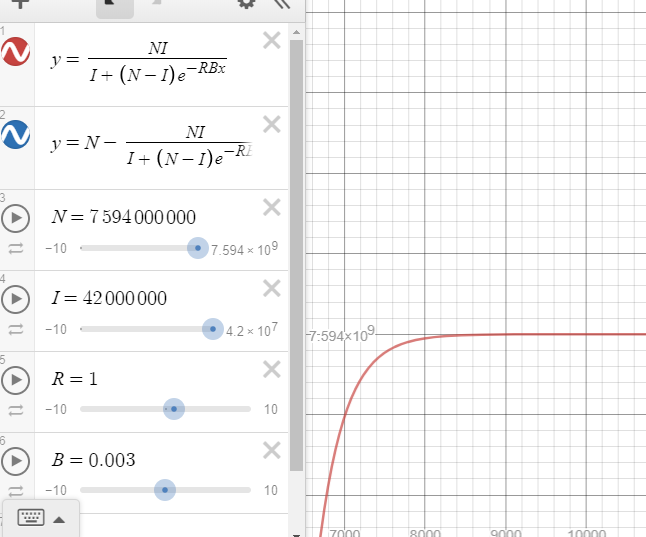Toggle visibility of the blue expression 2 graph
The height and width of the screenshot is (537, 646).
click(15, 134)
